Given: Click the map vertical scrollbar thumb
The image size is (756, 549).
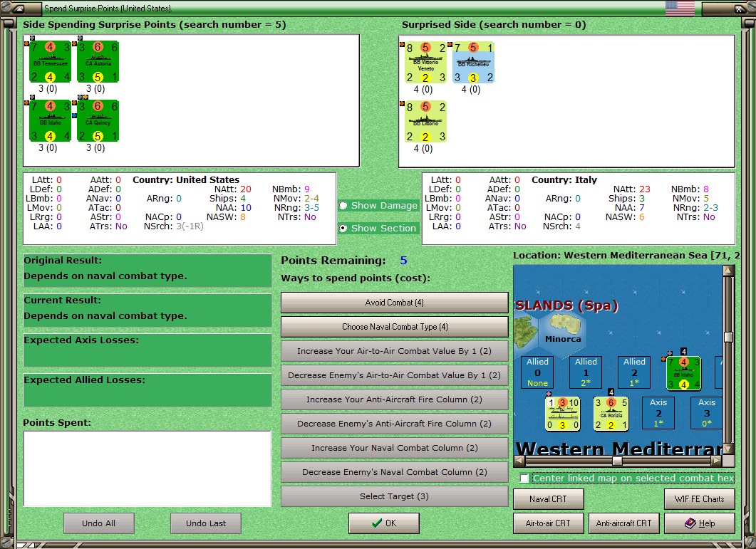Looking at the screenshot, I should coord(728,337).
